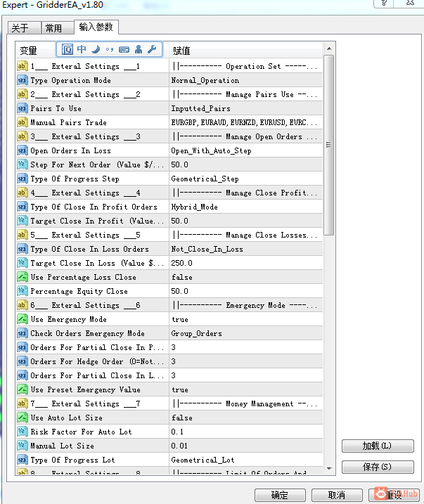
Task: Click the icon beside Type Of Progress Lot
Action: pos(23,460)
